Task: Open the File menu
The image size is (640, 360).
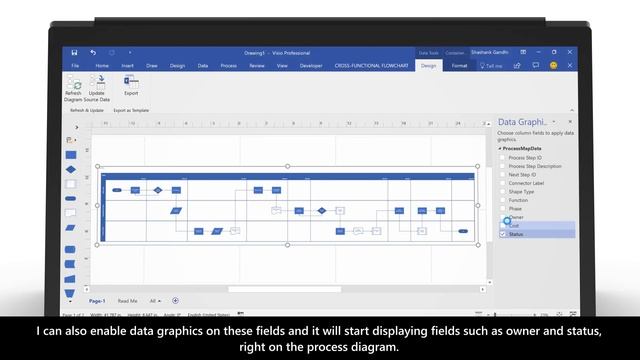Action: coord(75,66)
